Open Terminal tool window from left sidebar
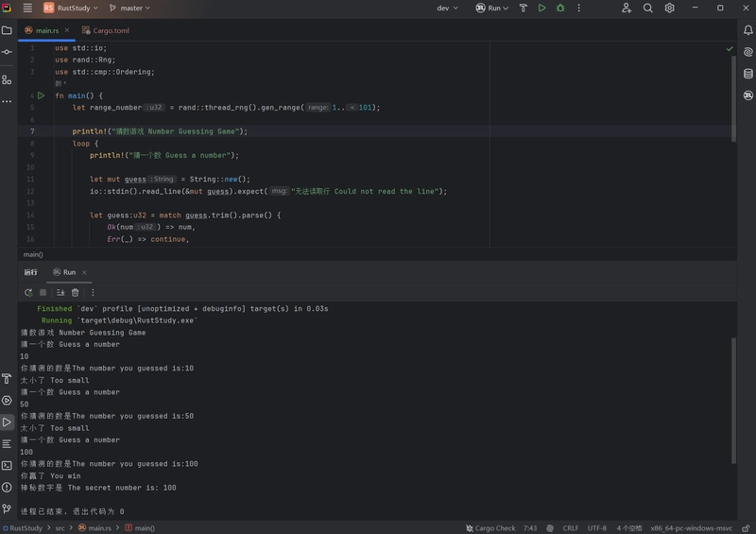756x534 pixels. (x=7, y=465)
